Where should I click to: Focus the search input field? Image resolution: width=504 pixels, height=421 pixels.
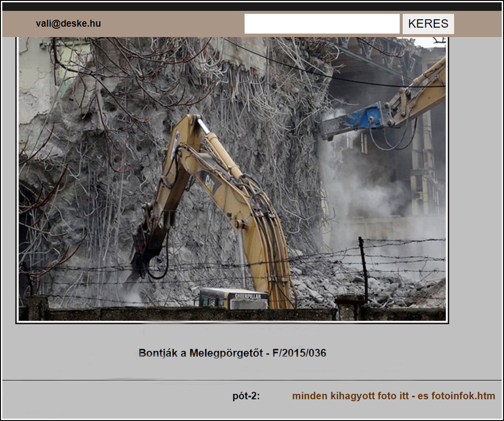(x=322, y=24)
